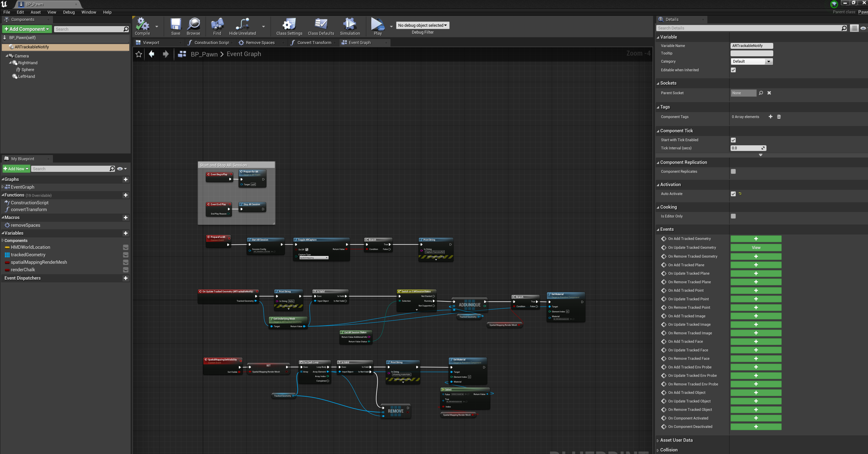Clear the Parent Socket value

coord(769,93)
